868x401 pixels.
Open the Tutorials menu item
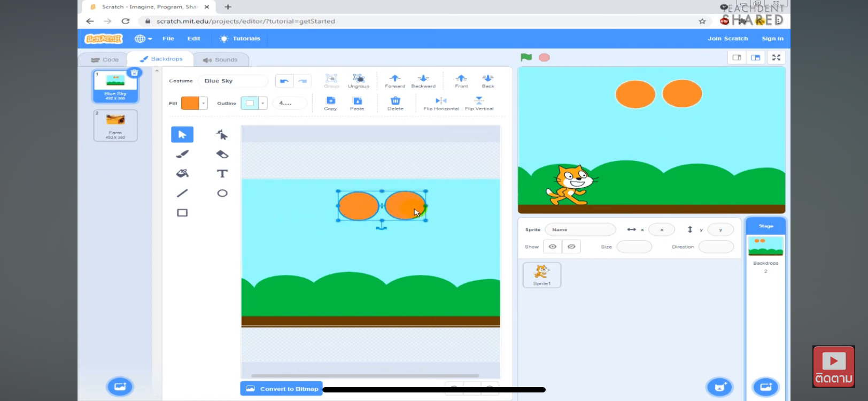[x=240, y=38]
